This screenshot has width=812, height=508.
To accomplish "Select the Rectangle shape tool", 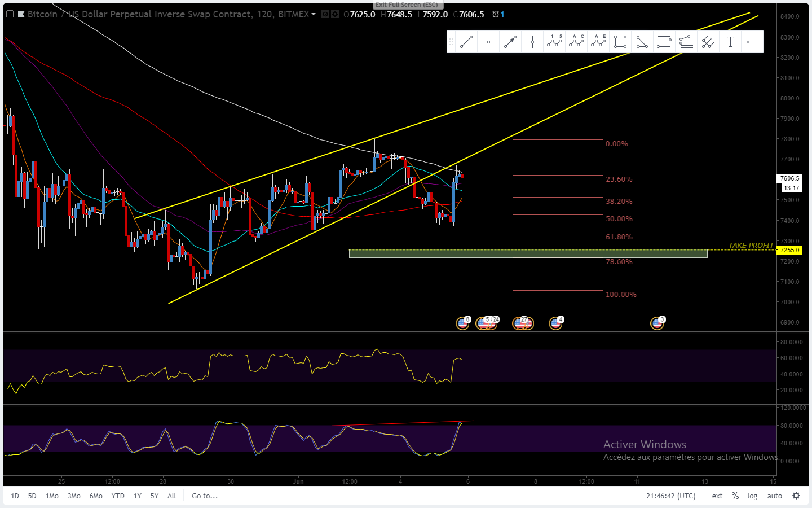I will click(x=620, y=42).
